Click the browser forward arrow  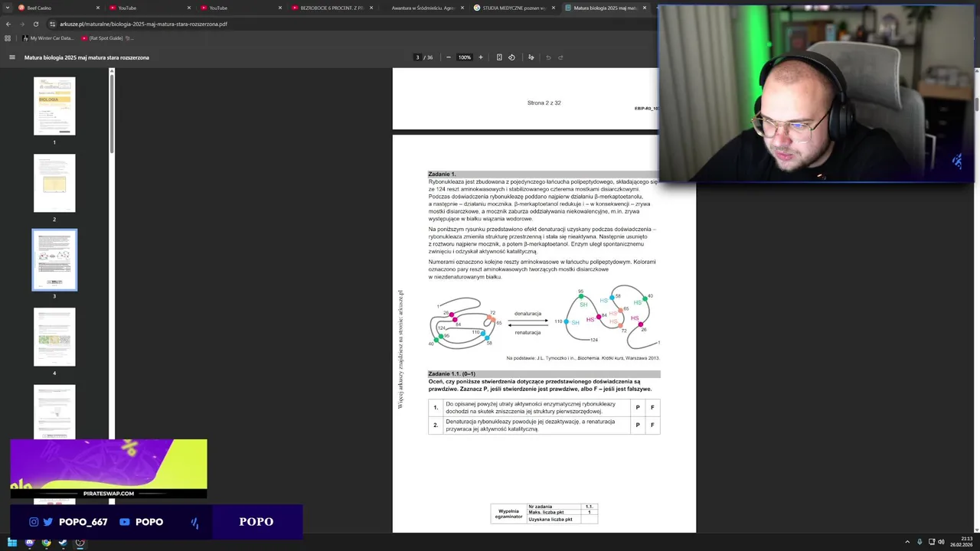coord(21,24)
